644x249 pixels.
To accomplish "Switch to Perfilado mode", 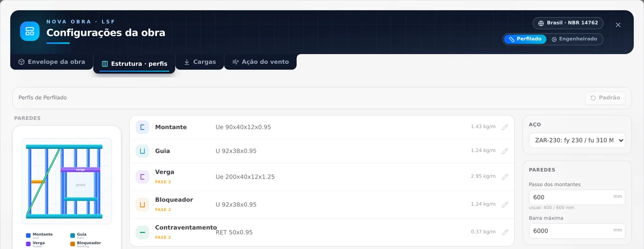I will click(x=525, y=39).
